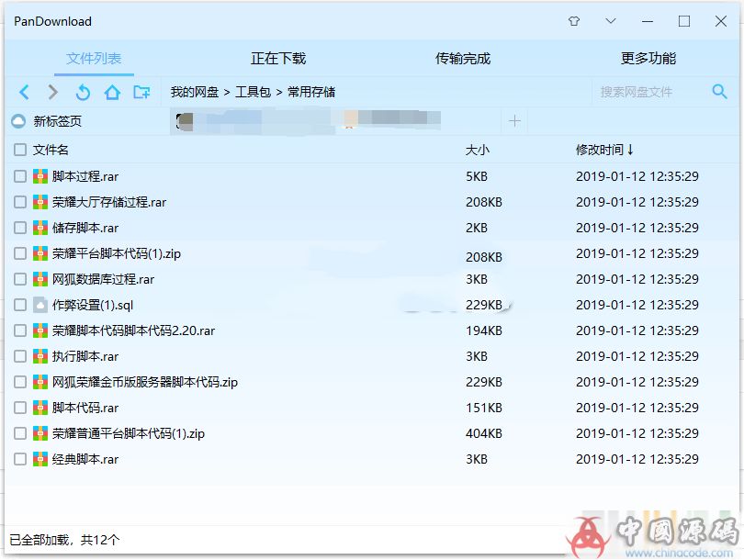Check the box for 网狐数据库过程.rar
Image resolution: width=744 pixels, height=560 pixels.
pos(20,279)
